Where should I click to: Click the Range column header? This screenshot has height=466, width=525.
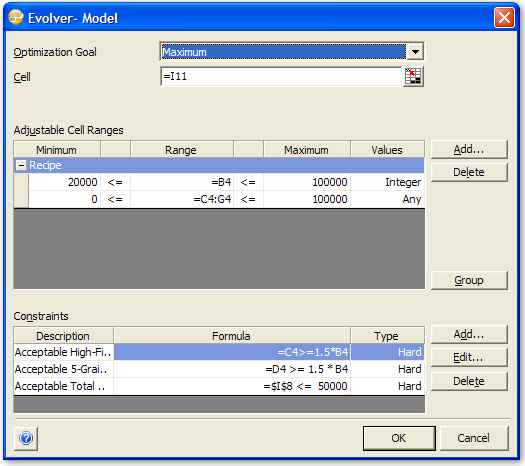[182, 150]
